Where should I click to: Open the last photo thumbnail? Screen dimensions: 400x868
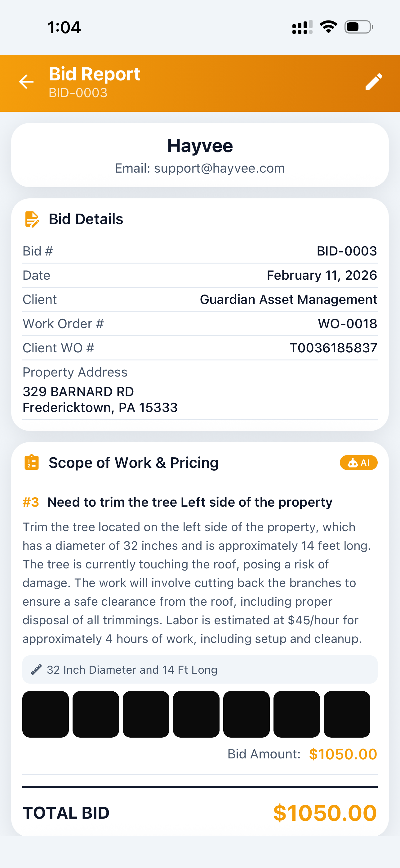pyautogui.click(x=346, y=714)
